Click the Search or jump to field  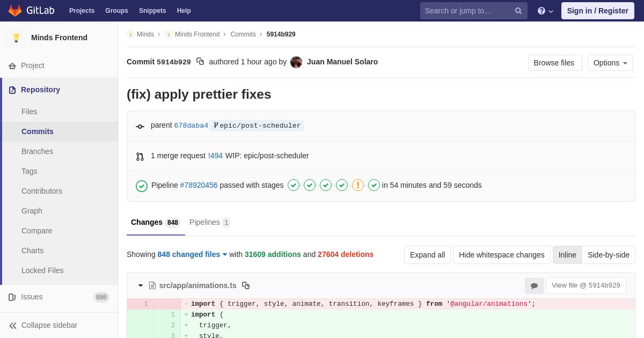click(x=468, y=11)
